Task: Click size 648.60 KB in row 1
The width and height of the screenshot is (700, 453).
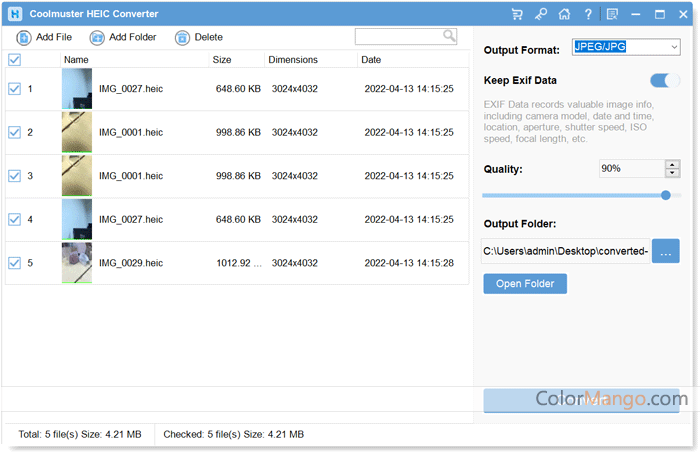Action: coord(238,89)
